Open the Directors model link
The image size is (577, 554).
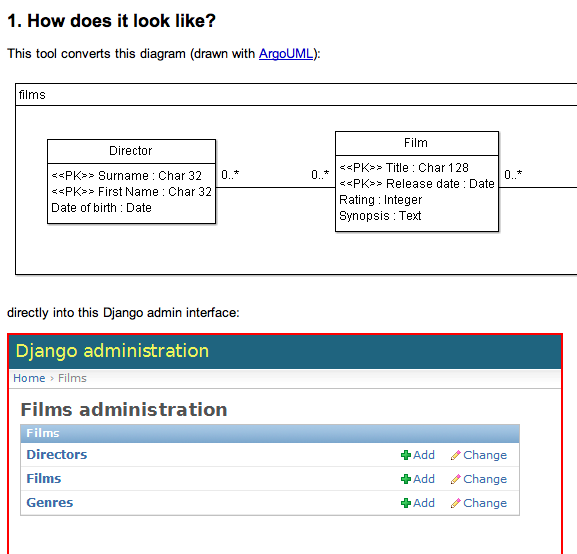(57, 455)
